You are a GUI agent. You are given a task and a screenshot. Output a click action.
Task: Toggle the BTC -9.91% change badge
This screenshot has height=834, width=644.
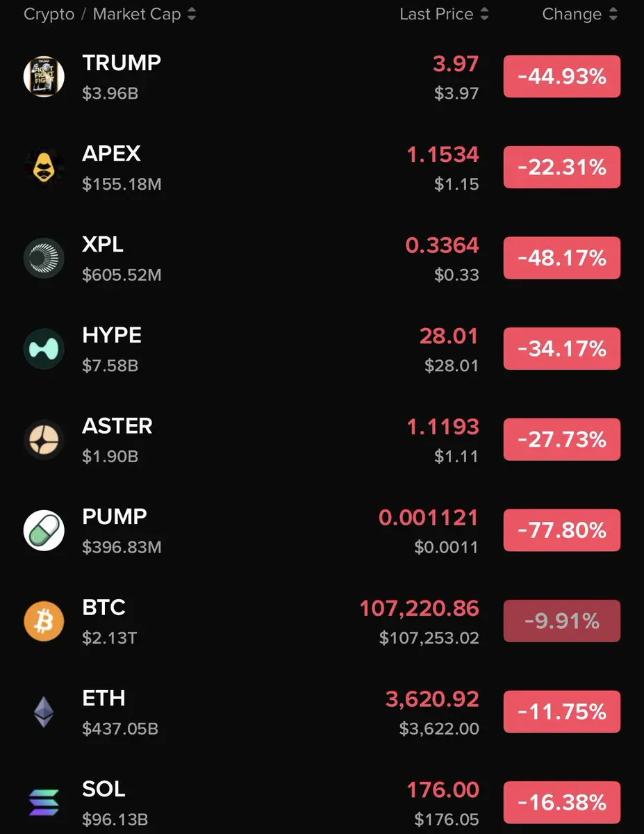(562, 621)
